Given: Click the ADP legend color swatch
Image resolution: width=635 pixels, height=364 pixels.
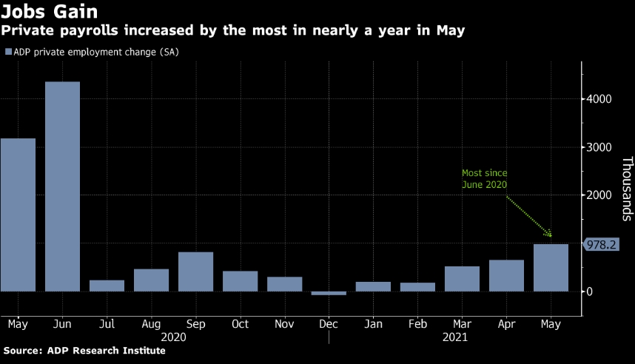Looking at the screenshot, I should (x=8, y=52).
